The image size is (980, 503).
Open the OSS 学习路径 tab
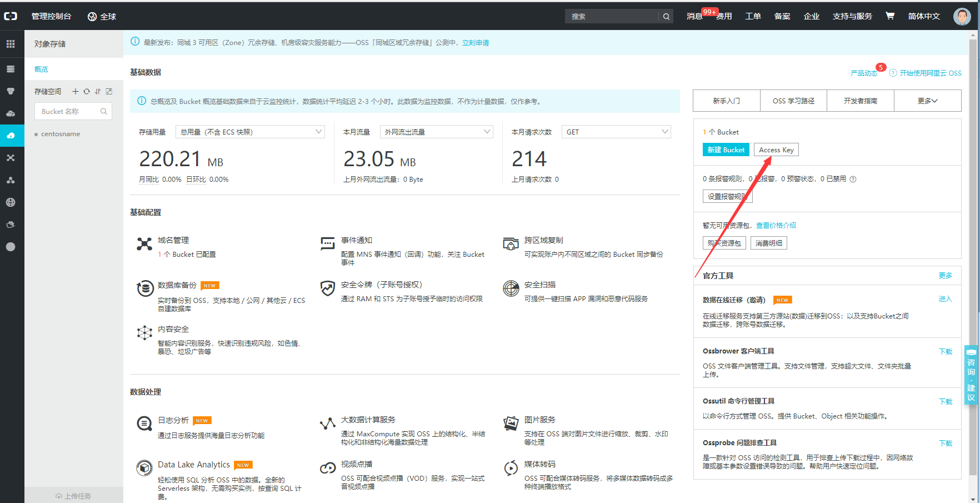[x=793, y=101]
